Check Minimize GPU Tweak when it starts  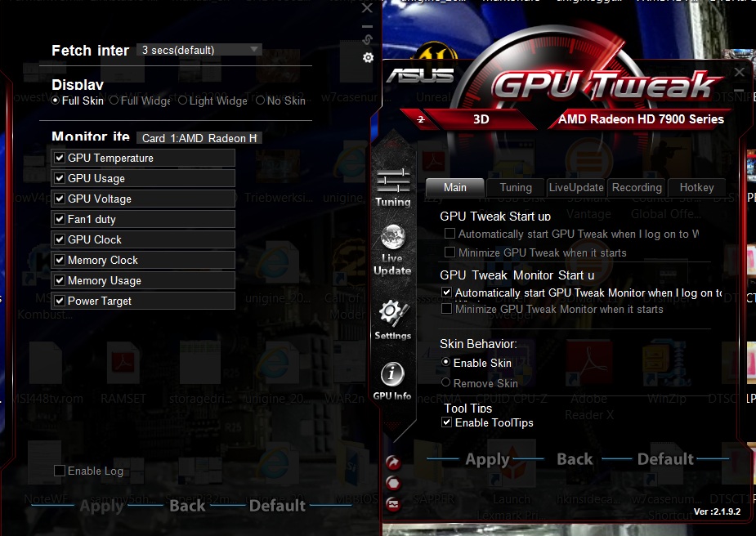(450, 252)
